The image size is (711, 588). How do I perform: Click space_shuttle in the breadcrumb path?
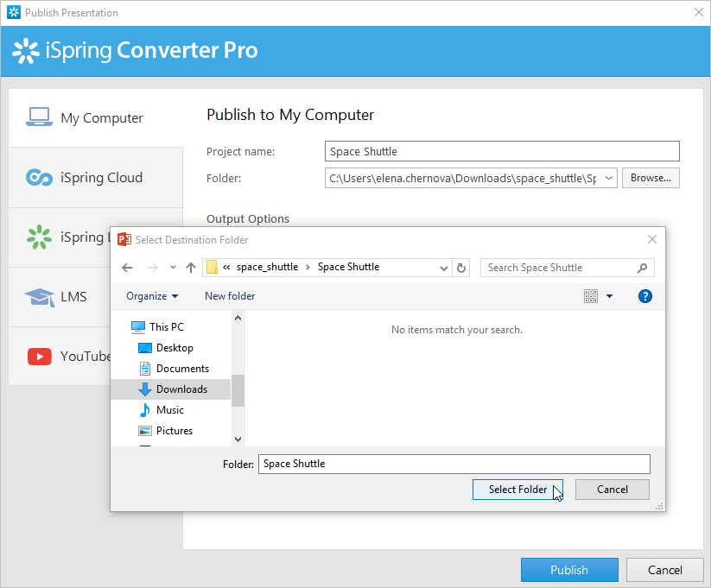pos(267,267)
